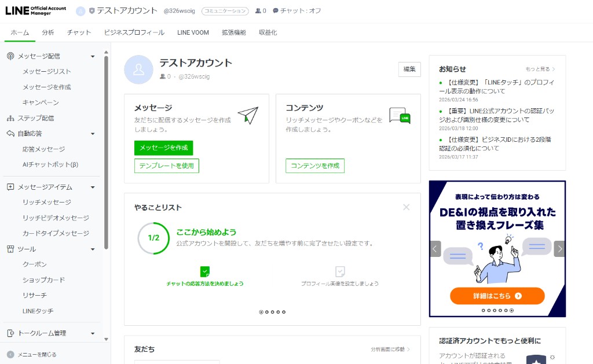The image size is (593, 364).
Task: Switch to the 分析 tab
Action: coord(48,32)
